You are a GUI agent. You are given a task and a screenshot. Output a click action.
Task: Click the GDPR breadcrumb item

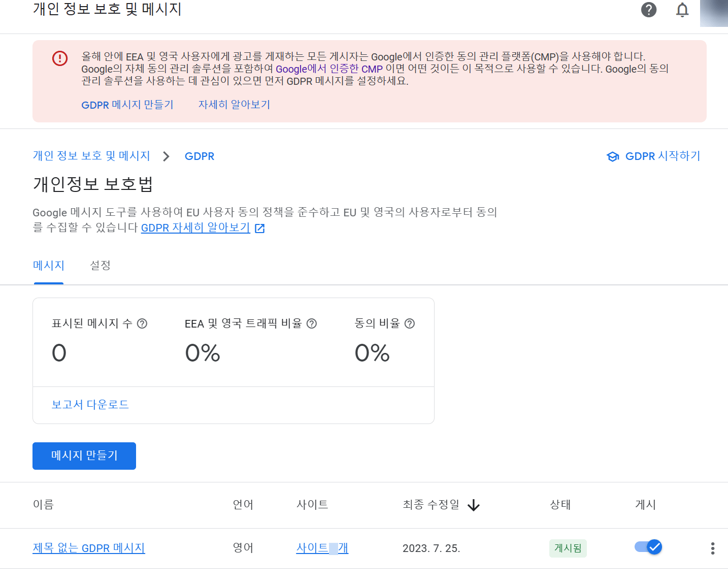(x=200, y=156)
